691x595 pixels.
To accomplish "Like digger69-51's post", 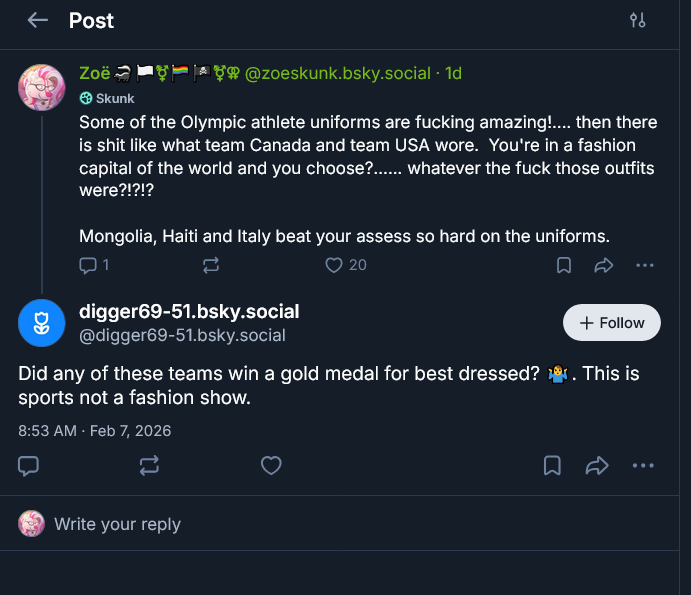I will click(x=270, y=465).
